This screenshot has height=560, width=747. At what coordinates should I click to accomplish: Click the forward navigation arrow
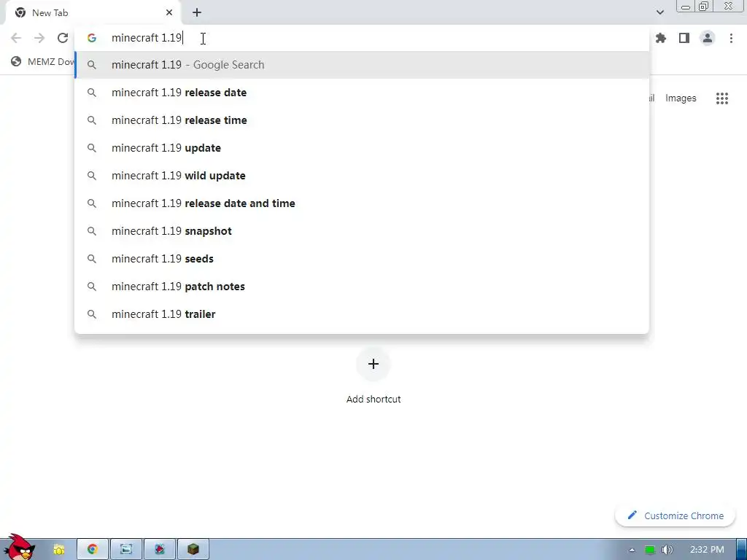coord(39,38)
